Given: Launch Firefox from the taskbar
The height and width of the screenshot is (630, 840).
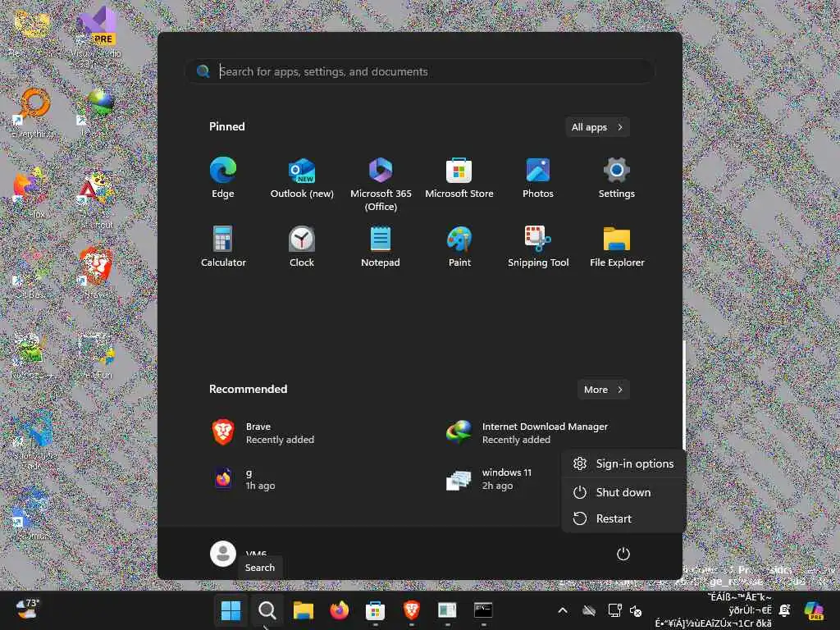Looking at the screenshot, I should pos(339,610).
